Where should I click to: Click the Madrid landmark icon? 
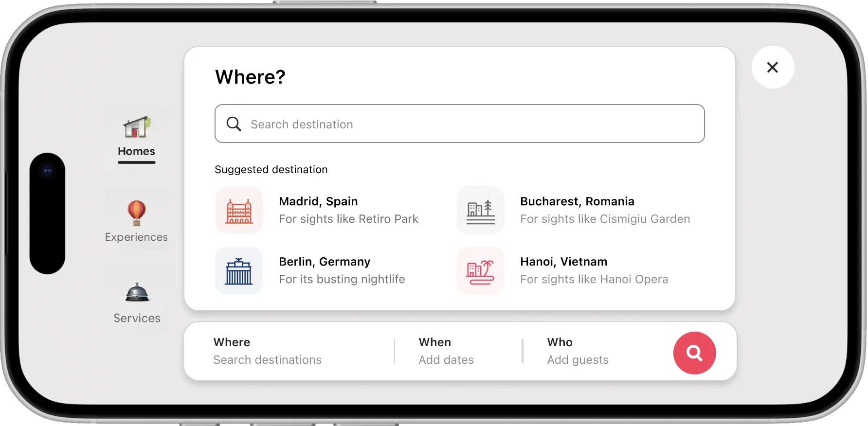tap(239, 211)
